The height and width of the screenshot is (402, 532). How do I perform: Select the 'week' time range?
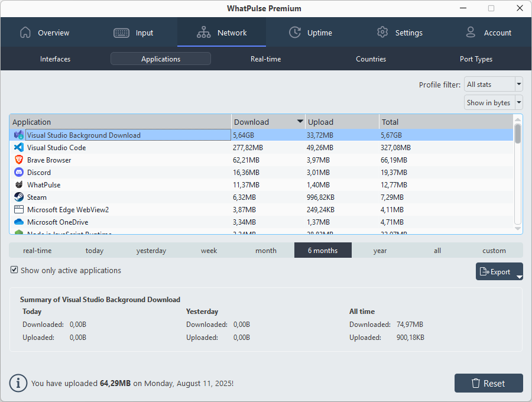tap(209, 250)
